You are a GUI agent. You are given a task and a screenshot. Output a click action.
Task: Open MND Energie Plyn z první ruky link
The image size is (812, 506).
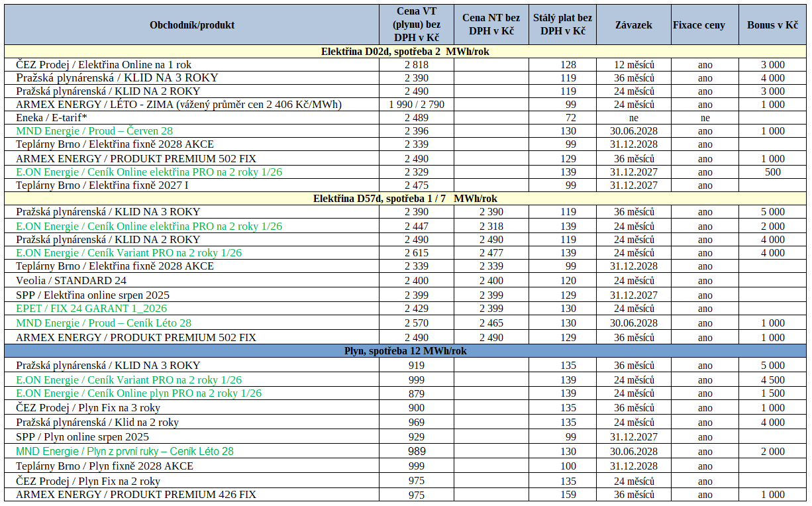click(125, 452)
